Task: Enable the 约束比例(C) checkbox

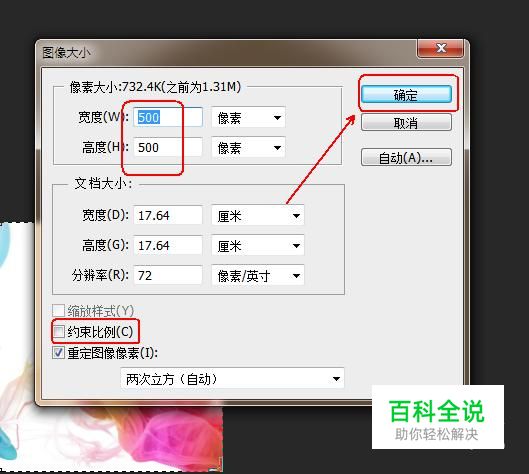Action: pyautogui.click(x=58, y=332)
